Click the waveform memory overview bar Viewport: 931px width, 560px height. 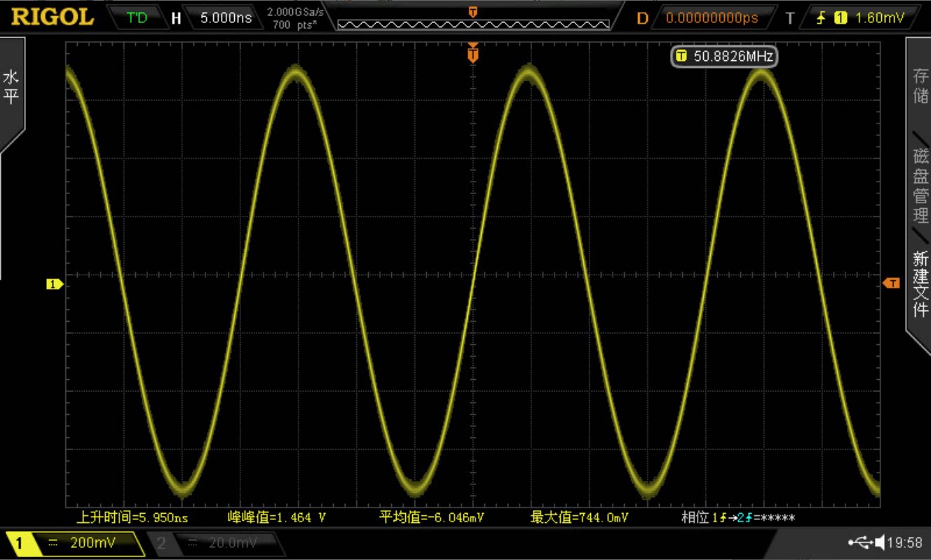(473, 24)
